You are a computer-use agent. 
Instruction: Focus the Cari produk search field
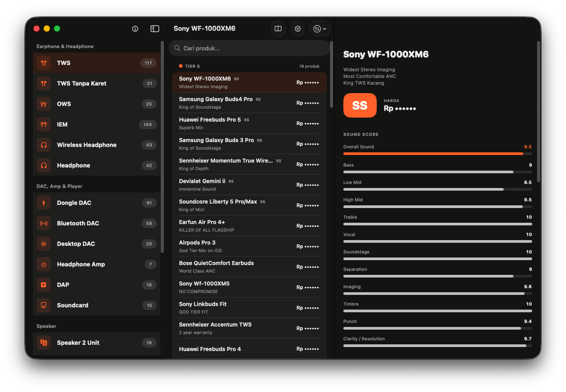coord(249,48)
